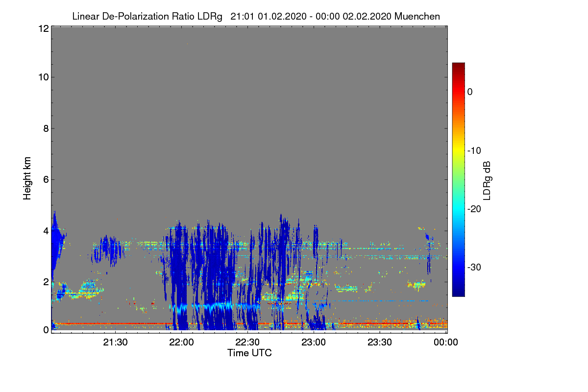
Task: Click the height tick label 10
Action: pyautogui.click(x=43, y=77)
